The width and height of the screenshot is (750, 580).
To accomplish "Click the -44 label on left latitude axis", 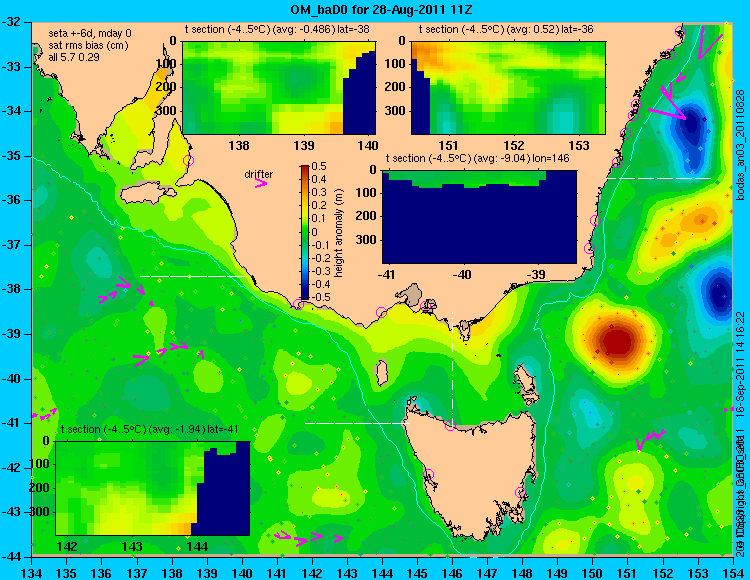I will click(x=13, y=557).
